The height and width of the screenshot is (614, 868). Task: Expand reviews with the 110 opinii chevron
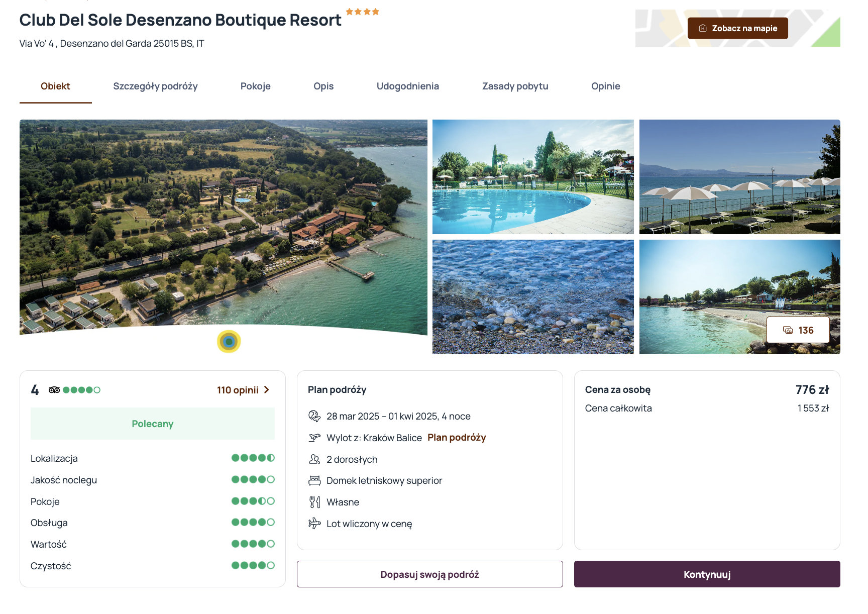pyautogui.click(x=267, y=390)
